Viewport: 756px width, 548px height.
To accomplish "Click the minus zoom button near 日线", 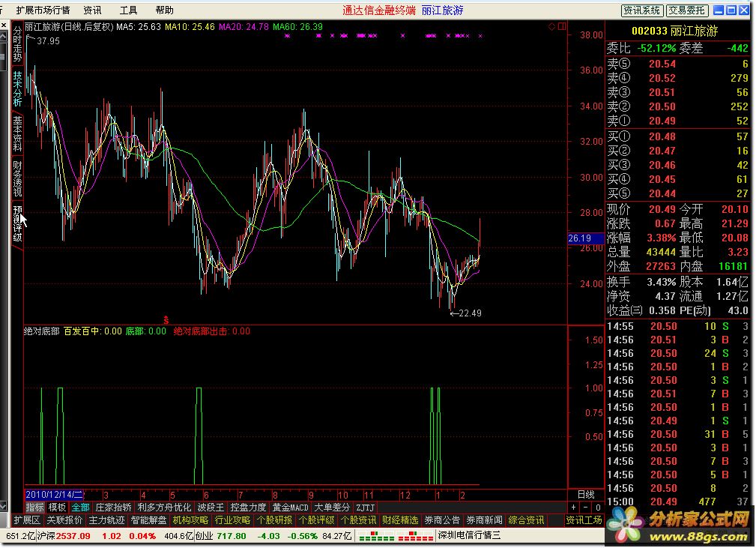I will coord(585,508).
